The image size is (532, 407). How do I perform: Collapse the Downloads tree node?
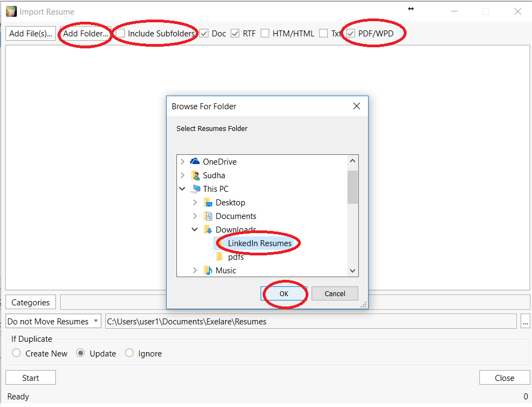point(195,230)
